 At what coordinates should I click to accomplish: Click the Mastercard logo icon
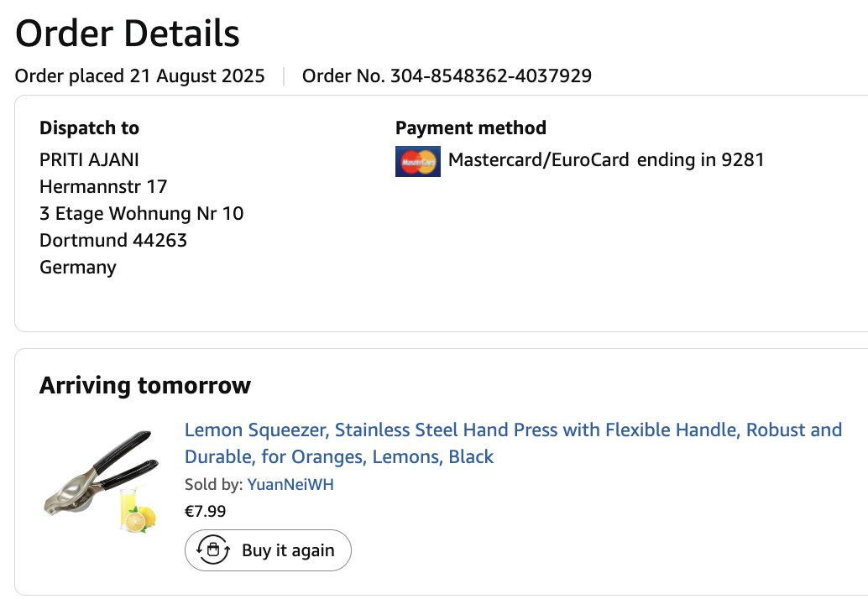(x=417, y=161)
